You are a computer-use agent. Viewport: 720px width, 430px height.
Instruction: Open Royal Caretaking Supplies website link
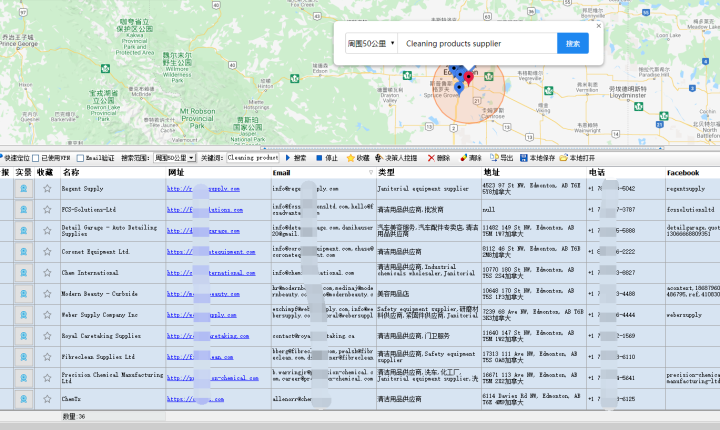pyautogui.click(x=208, y=336)
